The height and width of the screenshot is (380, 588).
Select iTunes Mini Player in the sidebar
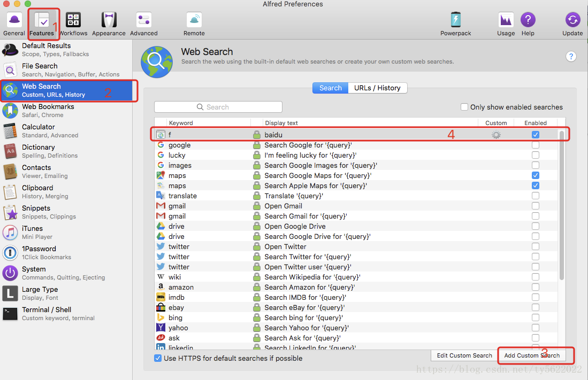[66, 232]
